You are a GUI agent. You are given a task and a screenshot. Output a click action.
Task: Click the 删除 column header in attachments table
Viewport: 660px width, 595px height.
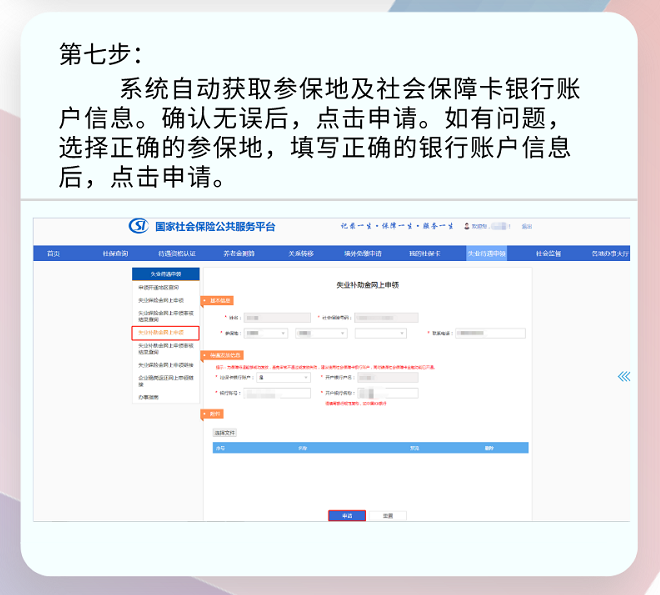point(489,448)
